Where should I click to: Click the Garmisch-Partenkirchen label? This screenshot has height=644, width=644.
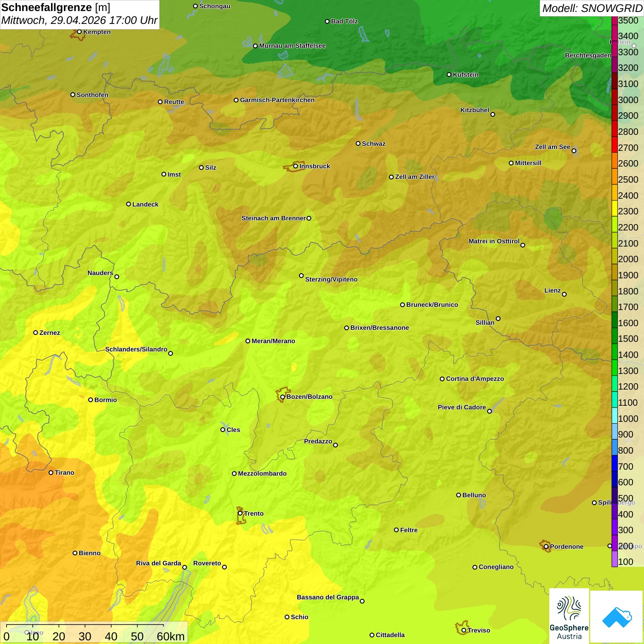pyautogui.click(x=277, y=100)
